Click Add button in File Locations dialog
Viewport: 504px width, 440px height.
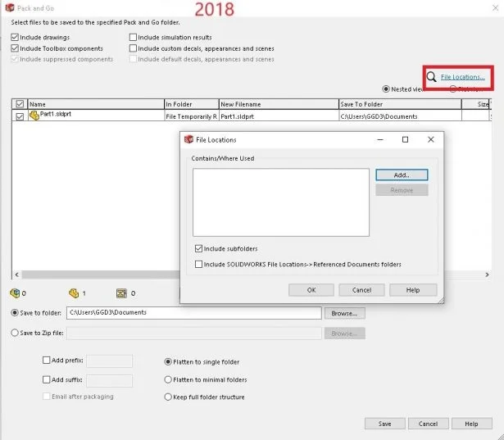pos(402,175)
